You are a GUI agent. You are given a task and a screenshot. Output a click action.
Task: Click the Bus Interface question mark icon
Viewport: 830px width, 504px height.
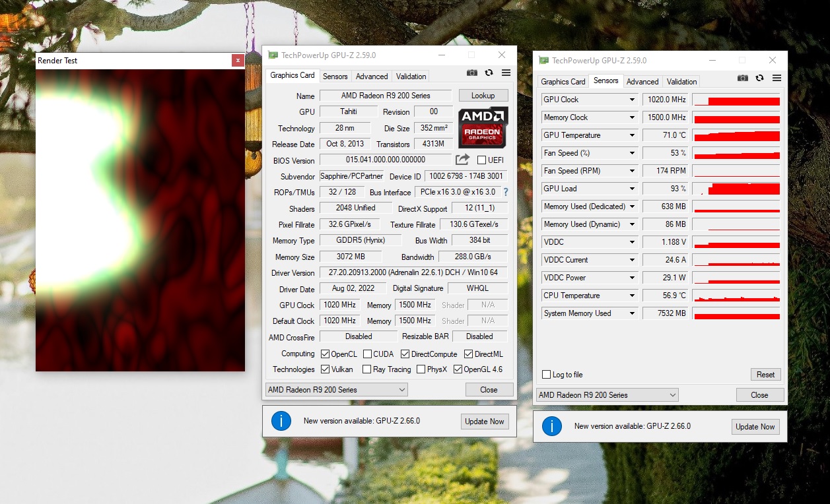point(506,192)
